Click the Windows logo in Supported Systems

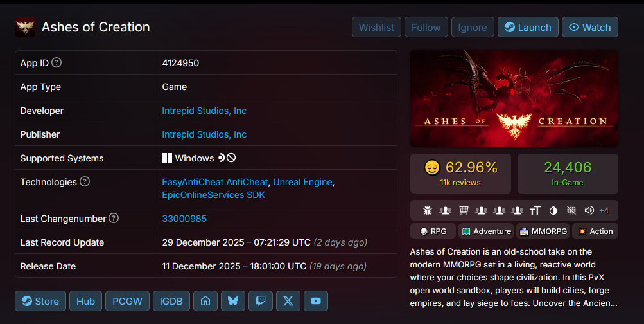pos(167,158)
